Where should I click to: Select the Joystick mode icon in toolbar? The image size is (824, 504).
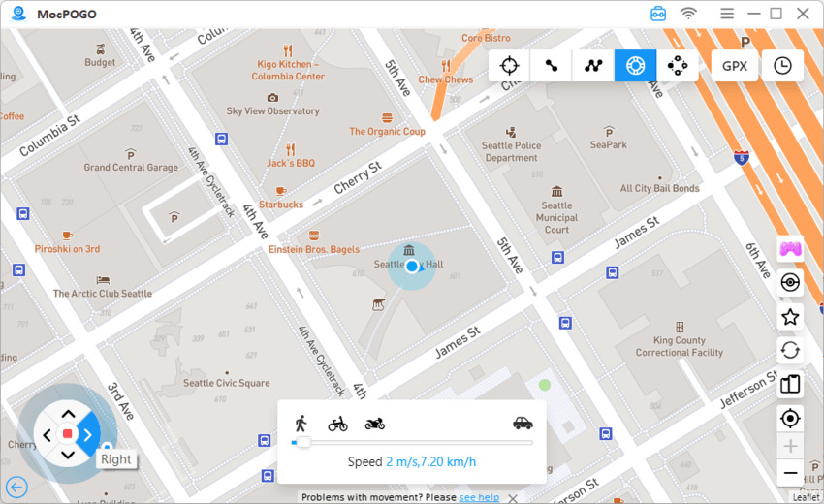[x=635, y=66]
